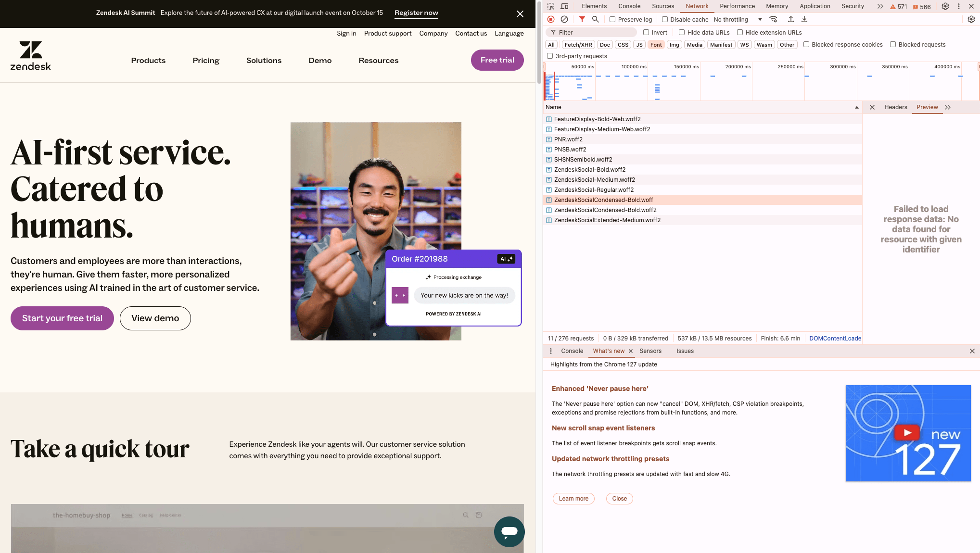Tick the Hide data URLs checkbox
980x553 pixels.
682,32
